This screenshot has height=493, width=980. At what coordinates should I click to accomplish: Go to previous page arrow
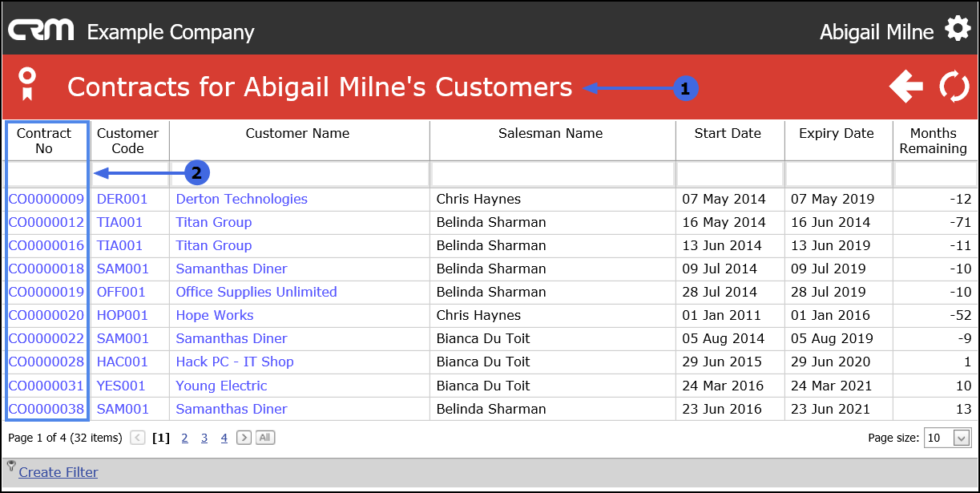[x=138, y=438]
